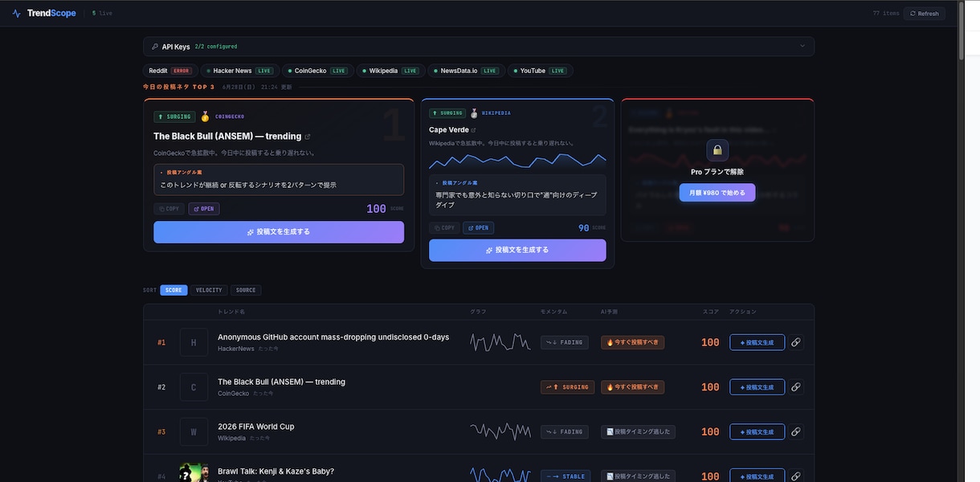Click the Cape Verde sparkline chart
Viewport: 980px width, 482px height.
point(517,161)
